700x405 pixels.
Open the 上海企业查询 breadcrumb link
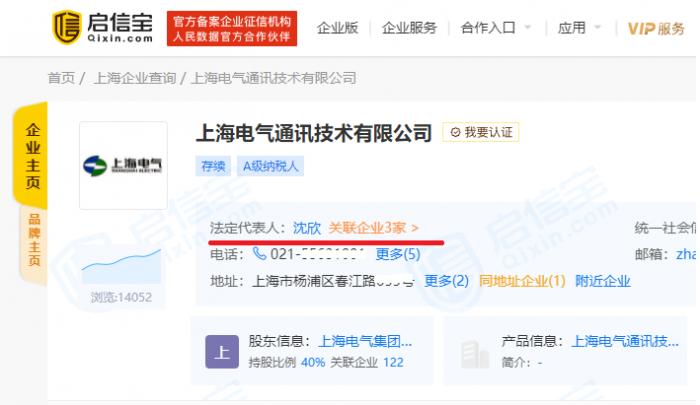tap(135, 78)
